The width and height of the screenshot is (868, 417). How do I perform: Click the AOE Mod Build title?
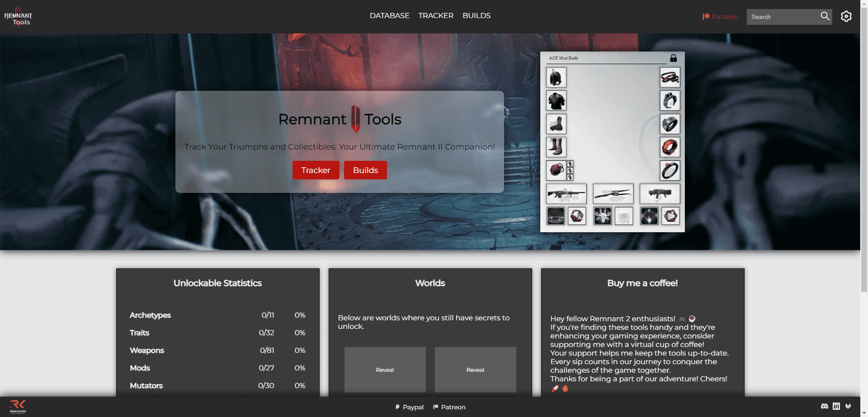point(563,58)
